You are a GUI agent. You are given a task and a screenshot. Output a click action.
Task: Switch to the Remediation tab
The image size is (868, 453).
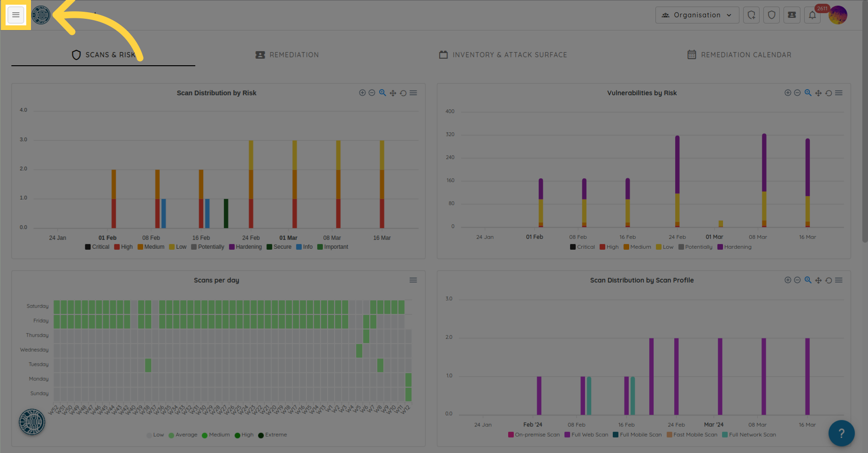287,55
